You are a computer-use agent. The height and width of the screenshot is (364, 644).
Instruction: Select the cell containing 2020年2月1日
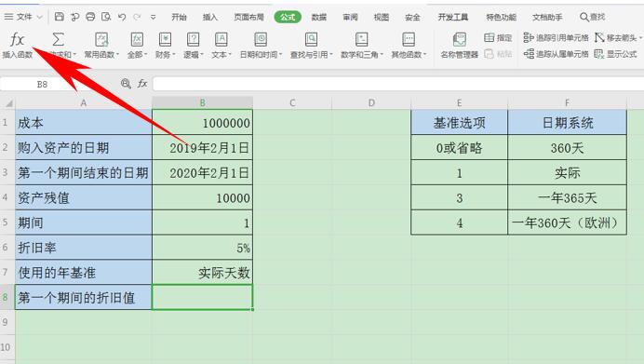click(203, 172)
